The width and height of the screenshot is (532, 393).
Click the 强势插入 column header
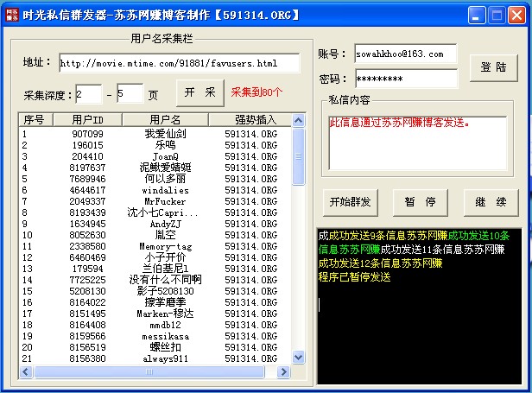250,120
